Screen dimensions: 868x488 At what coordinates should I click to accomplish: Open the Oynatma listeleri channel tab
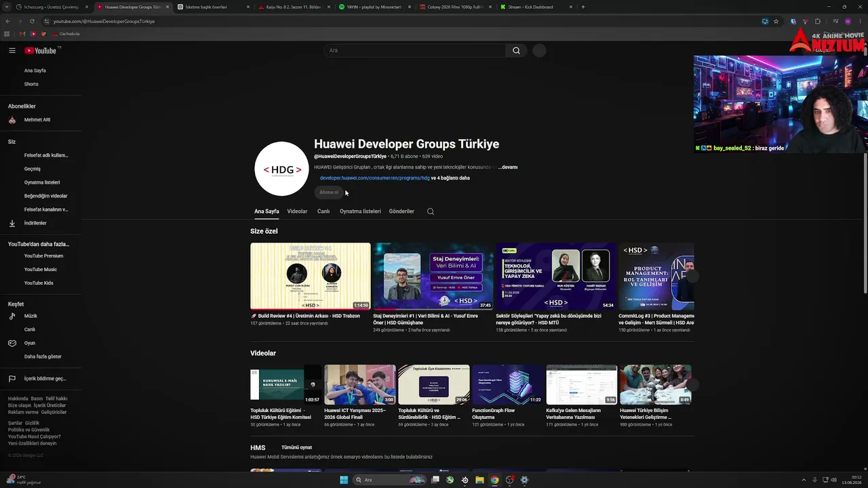tap(360, 211)
